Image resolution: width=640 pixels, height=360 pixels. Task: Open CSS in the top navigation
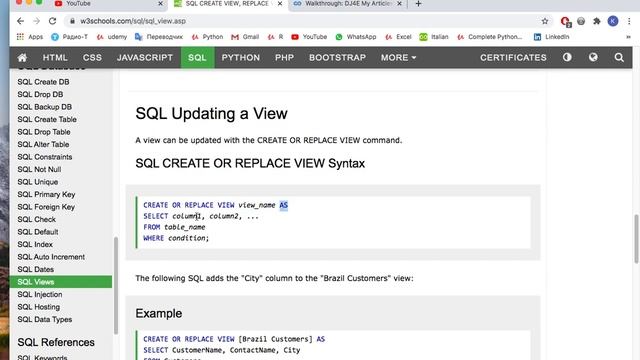[x=92, y=58]
